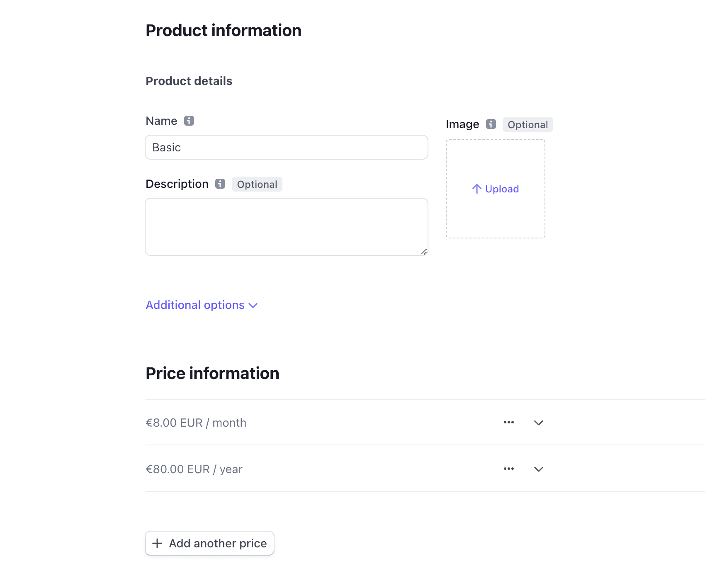Click the info icon beside Description label
Screen dimensions: 705x588
(x=220, y=184)
